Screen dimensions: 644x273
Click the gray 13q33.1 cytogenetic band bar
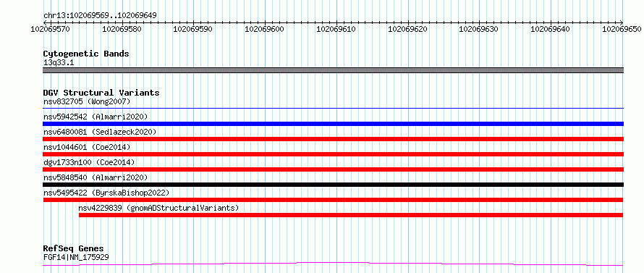point(333,70)
